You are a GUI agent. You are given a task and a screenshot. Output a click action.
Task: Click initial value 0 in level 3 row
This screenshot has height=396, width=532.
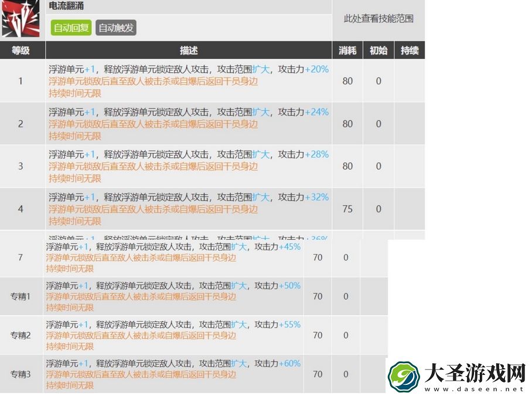(378, 166)
